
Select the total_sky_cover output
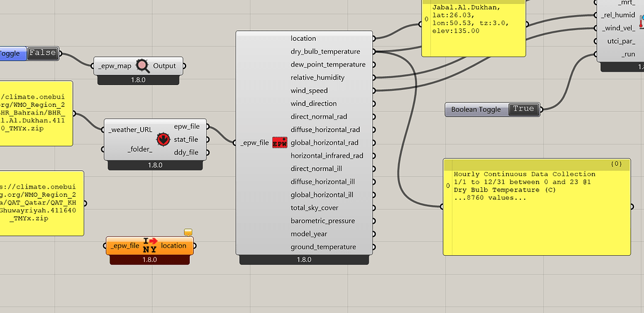click(314, 208)
